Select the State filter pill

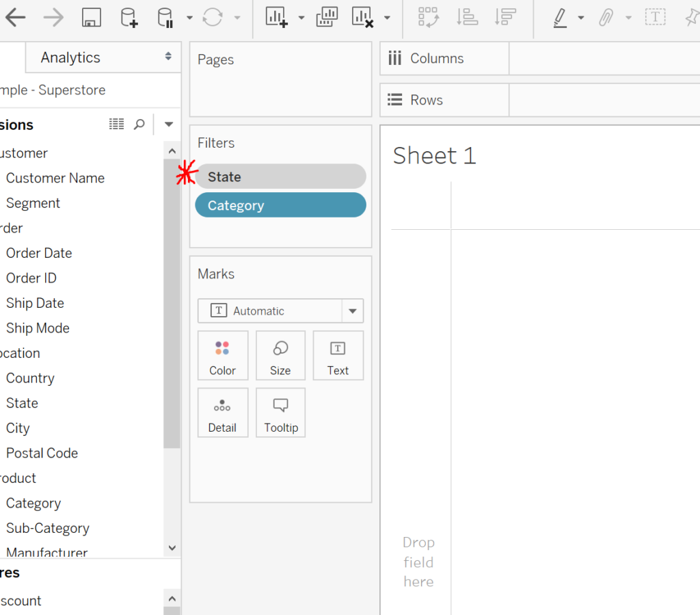(x=280, y=176)
